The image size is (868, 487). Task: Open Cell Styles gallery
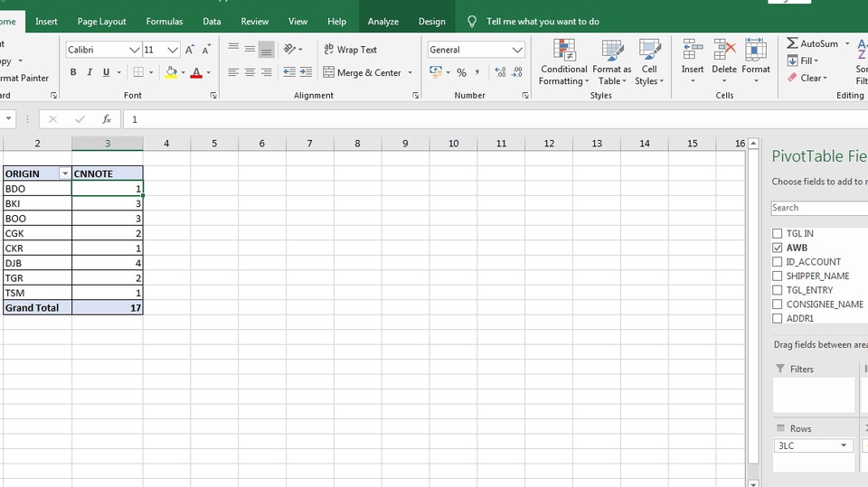(x=649, y=62)
